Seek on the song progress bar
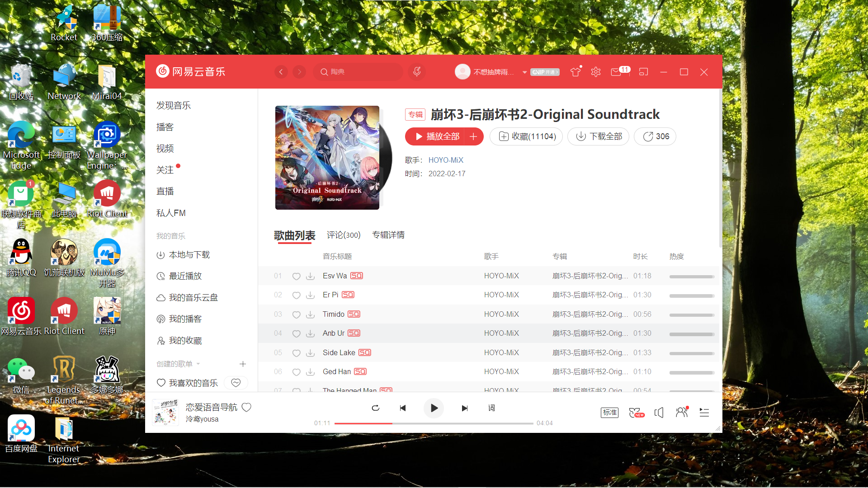 click(434, 423)
